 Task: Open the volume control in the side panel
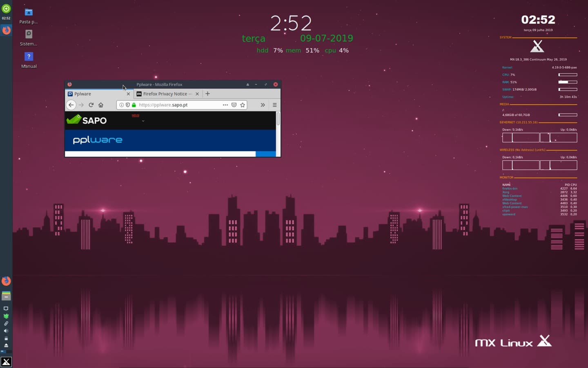(6, 330)
